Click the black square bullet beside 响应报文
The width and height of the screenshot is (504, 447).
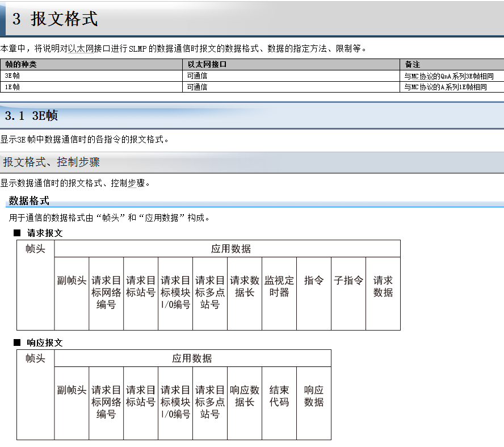pos(17,343)
